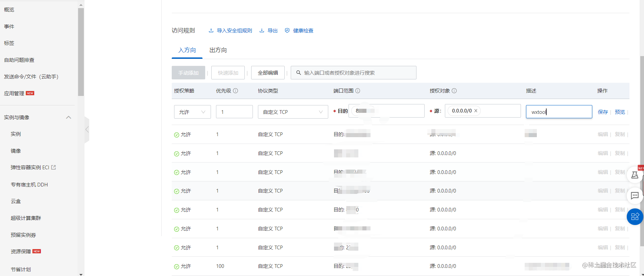Viewport: 644px width, 276px height.
Task: Switch to the 入方向 tab
Action: (187, 50)
